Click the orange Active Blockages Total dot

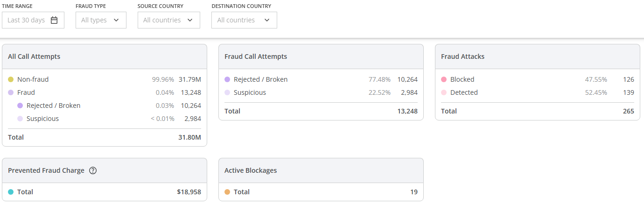coord(227,192)
